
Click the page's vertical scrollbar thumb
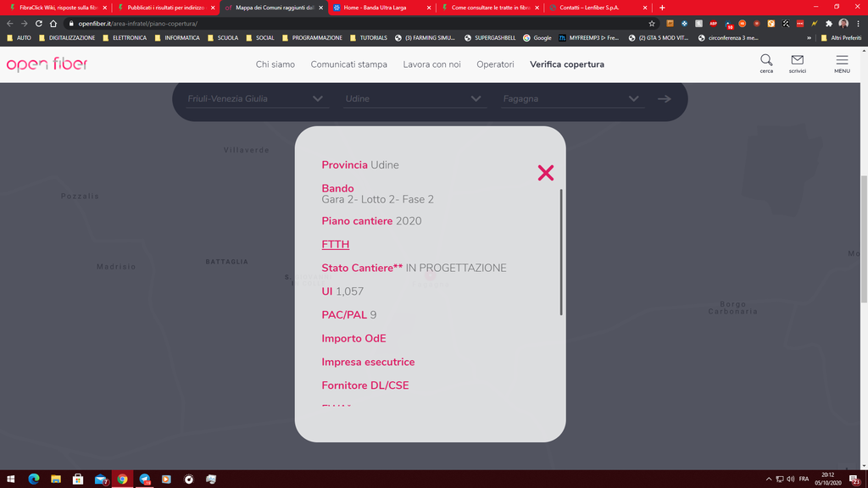[864, 238]
